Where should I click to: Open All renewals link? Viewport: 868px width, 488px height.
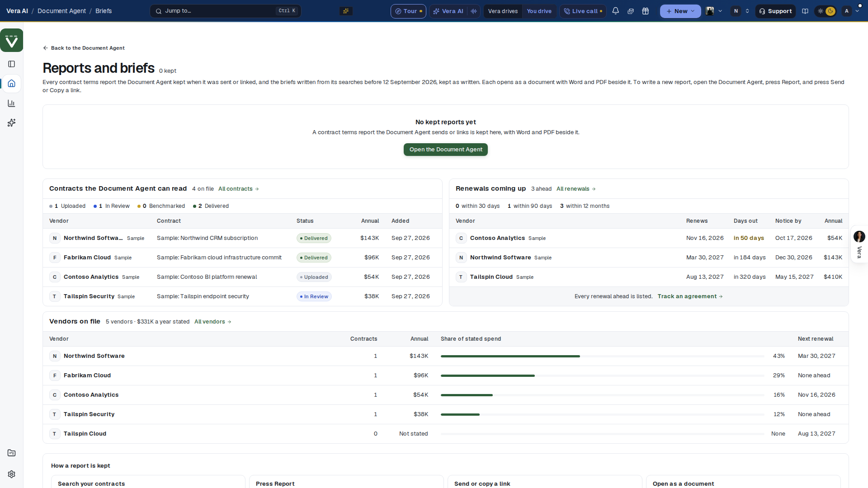(576, 189)
